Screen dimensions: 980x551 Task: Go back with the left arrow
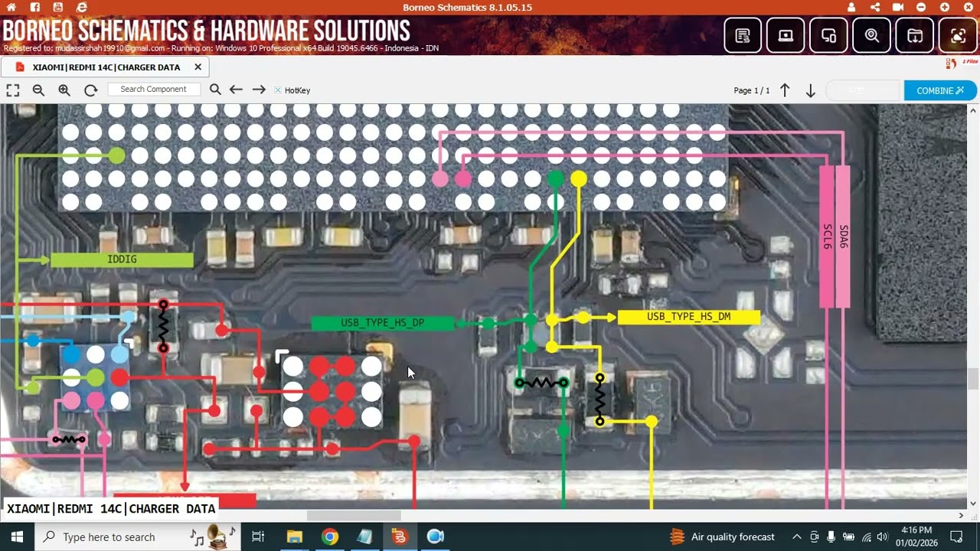[236, 90]
